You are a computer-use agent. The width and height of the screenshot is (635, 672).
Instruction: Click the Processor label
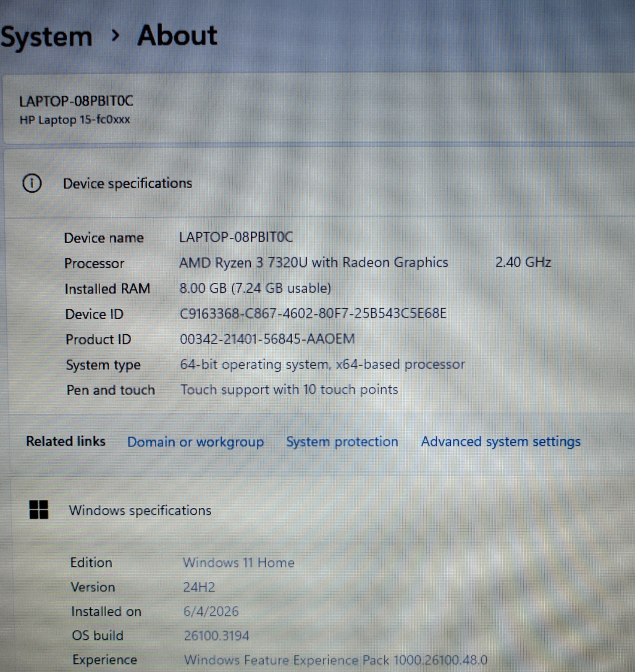[x=94, y=263]
